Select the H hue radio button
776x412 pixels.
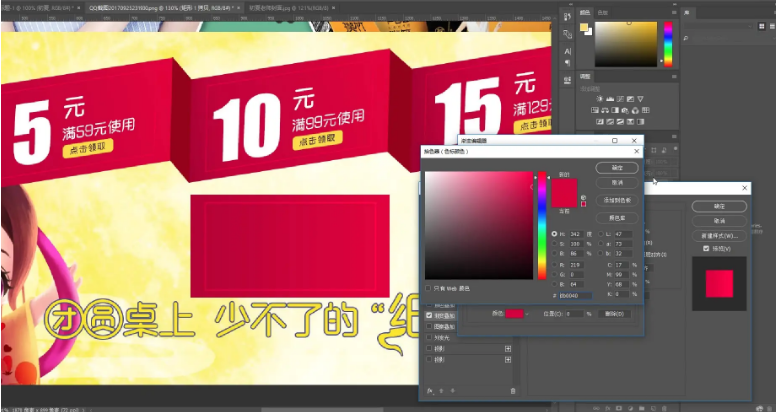coord(554,234)
